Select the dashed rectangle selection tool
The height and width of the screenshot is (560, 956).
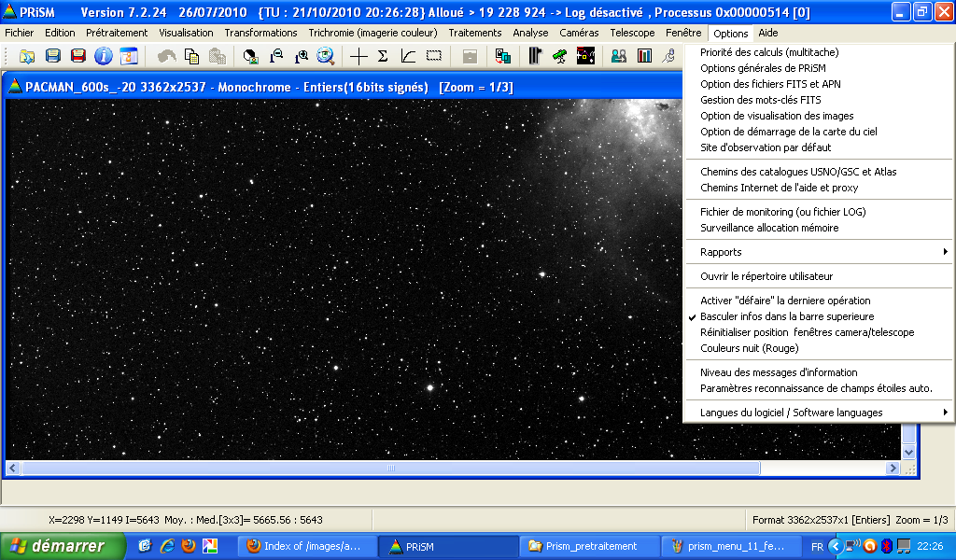pos(433,57)
